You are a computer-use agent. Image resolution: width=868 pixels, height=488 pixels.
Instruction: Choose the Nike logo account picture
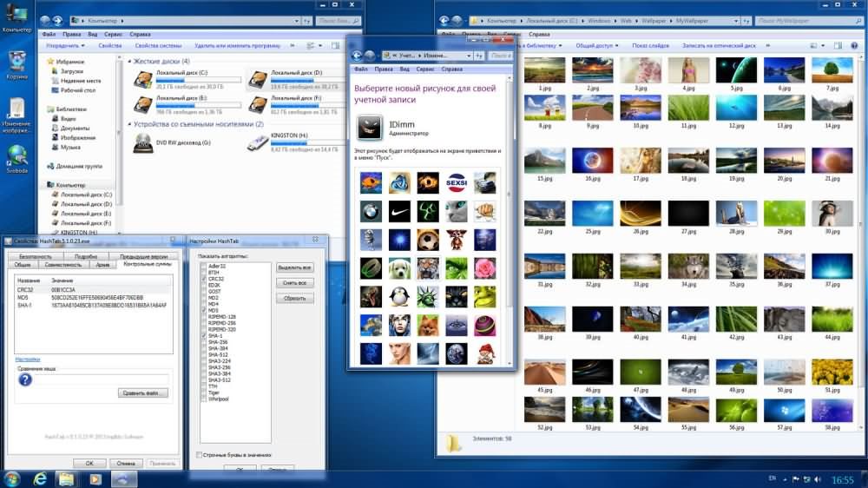pos(400,210)
